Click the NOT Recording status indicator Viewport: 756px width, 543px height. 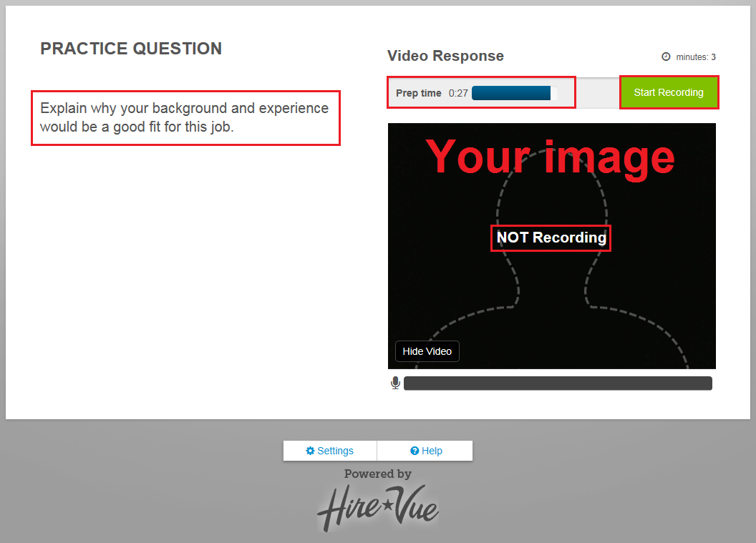click(x=551, y=238)
